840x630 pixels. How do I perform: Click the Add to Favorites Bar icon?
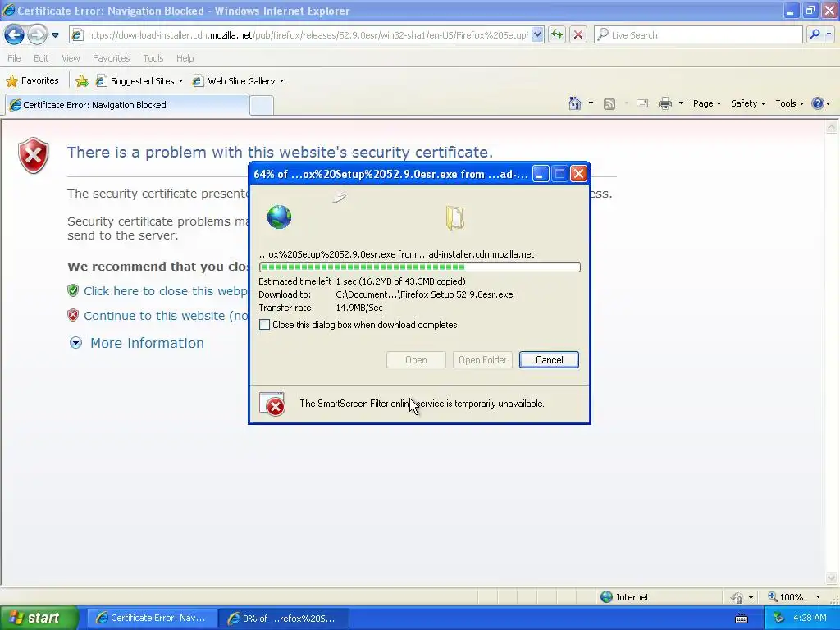pyautogui.click(x=82, y=81)
